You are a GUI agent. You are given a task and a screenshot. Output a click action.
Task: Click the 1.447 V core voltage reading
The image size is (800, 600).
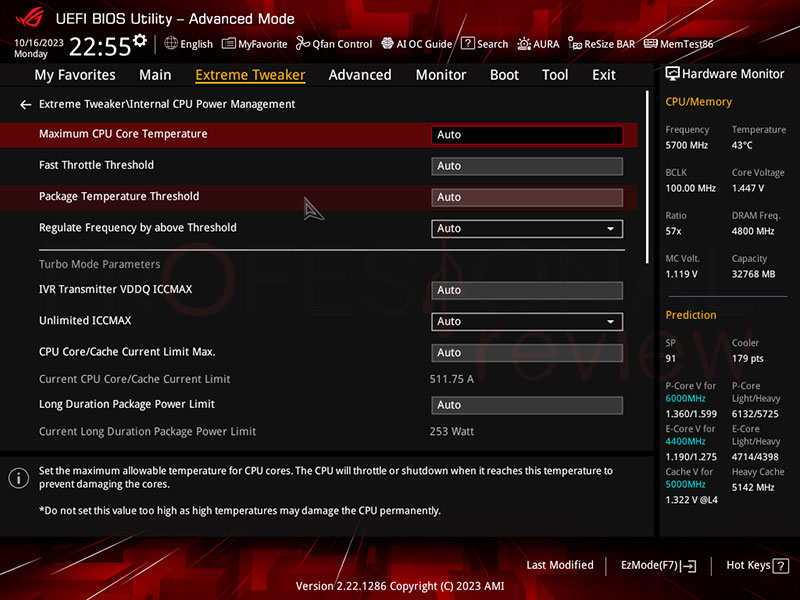coord(748,188)
